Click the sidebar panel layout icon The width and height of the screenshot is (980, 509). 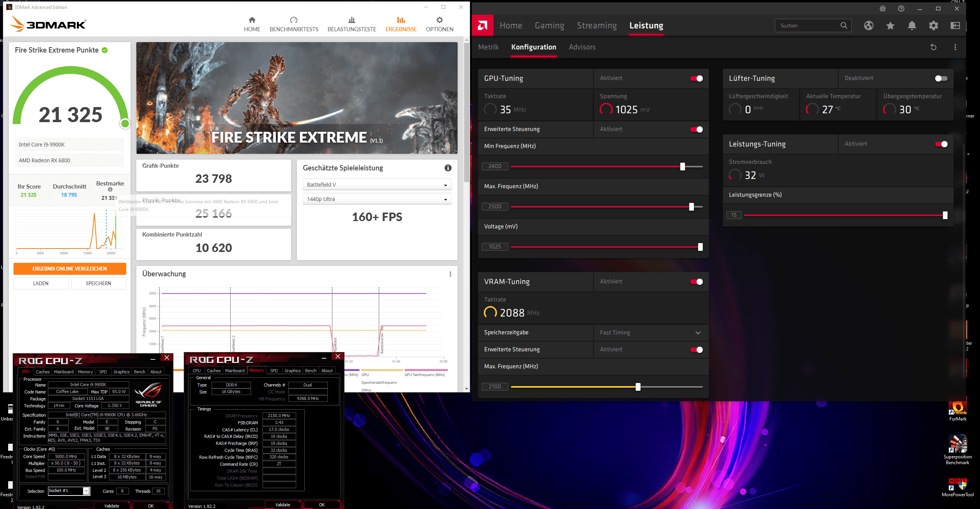tap(955, 26)
